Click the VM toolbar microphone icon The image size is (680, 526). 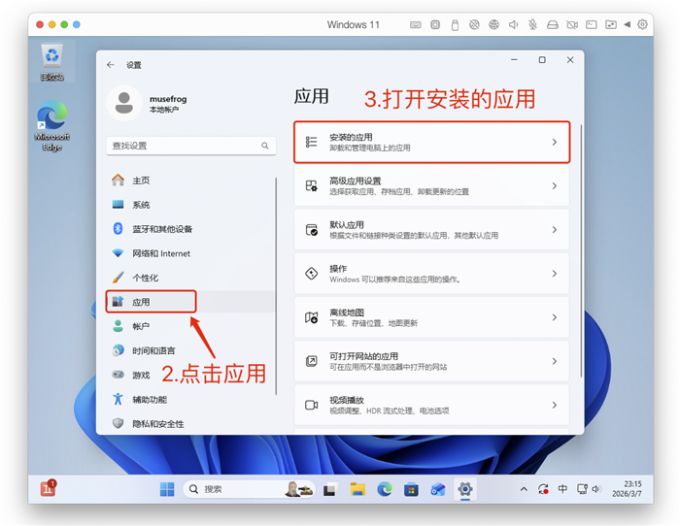pos(533,25)
